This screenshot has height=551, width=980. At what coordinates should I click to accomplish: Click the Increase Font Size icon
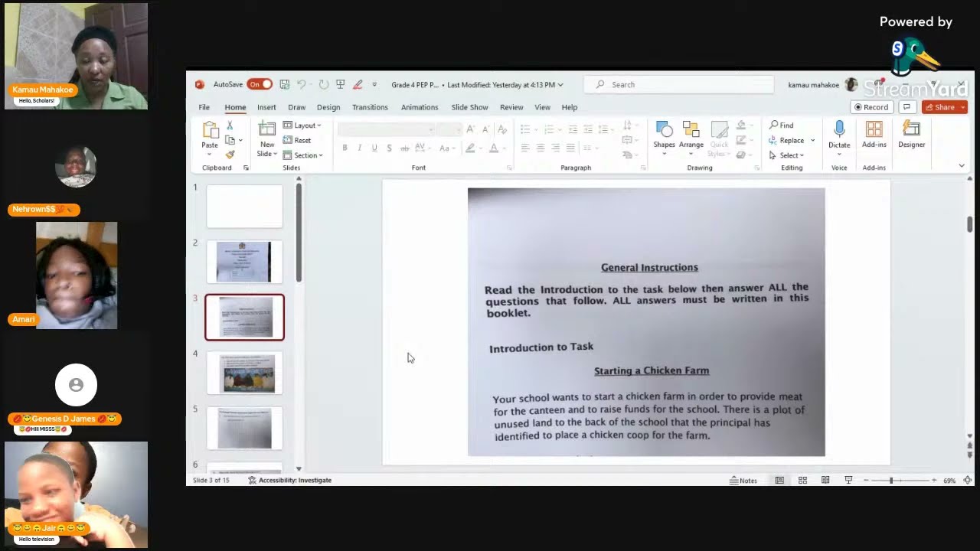pyautogui.click(x=471, y=129)
